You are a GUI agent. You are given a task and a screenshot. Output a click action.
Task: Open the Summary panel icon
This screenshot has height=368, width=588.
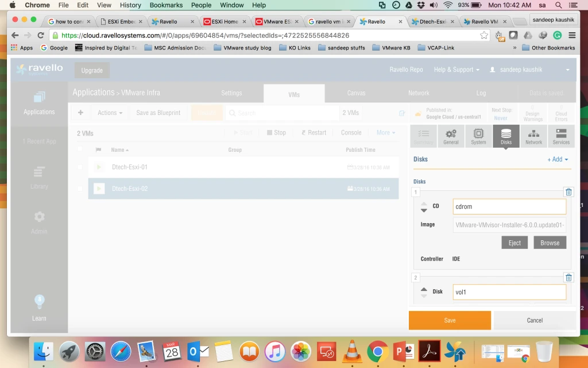tap(423, 136)
